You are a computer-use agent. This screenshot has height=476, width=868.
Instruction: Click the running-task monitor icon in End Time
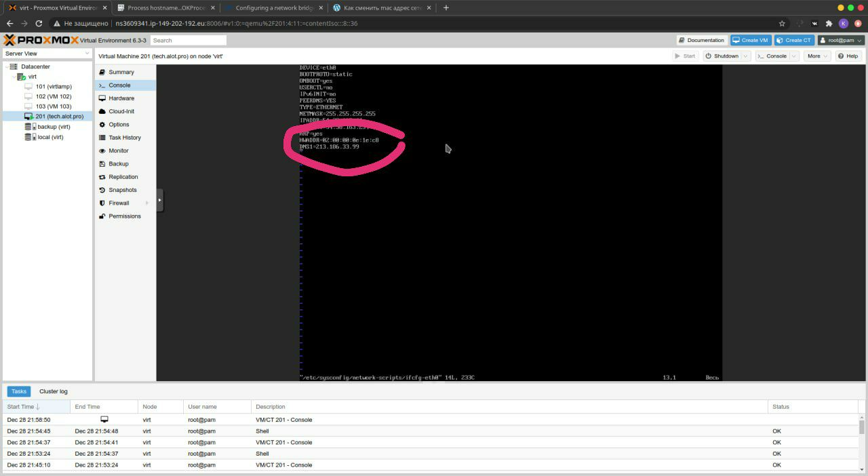click(x=104, y=420)
